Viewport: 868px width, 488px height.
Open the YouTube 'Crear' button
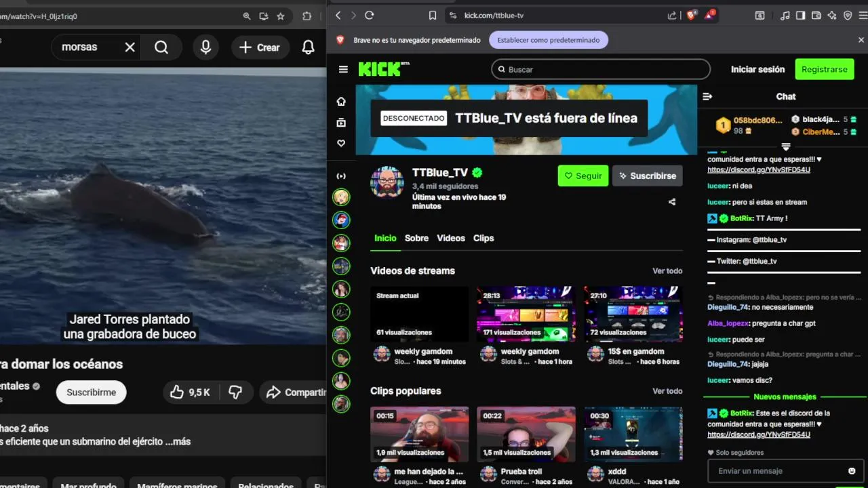[x=260, y=47]
